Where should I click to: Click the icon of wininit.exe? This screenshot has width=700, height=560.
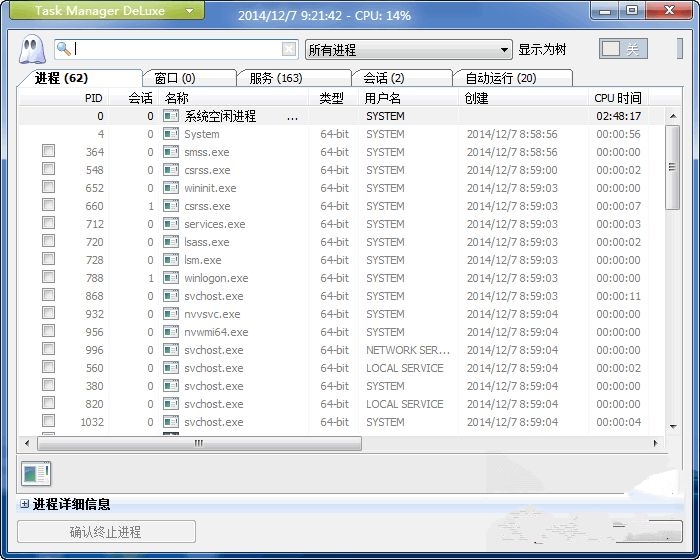[x=171, y=188]
